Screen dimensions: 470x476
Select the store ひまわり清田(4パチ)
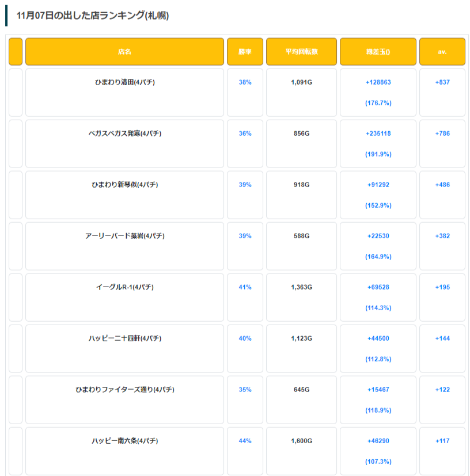[125, 82]
